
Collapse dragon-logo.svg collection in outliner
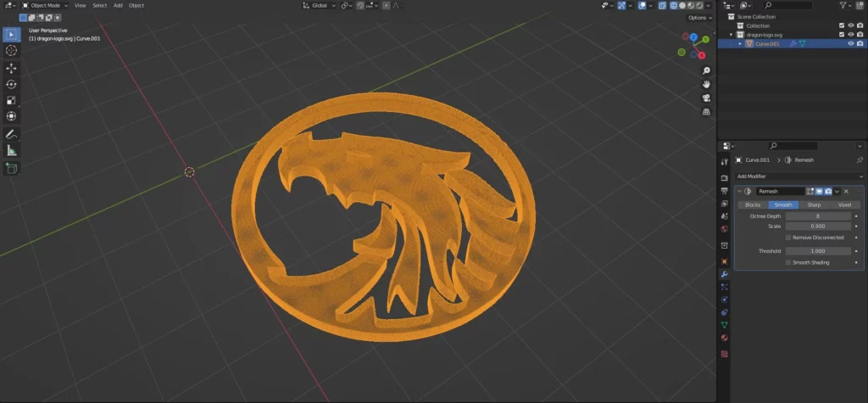click(732, 35)
